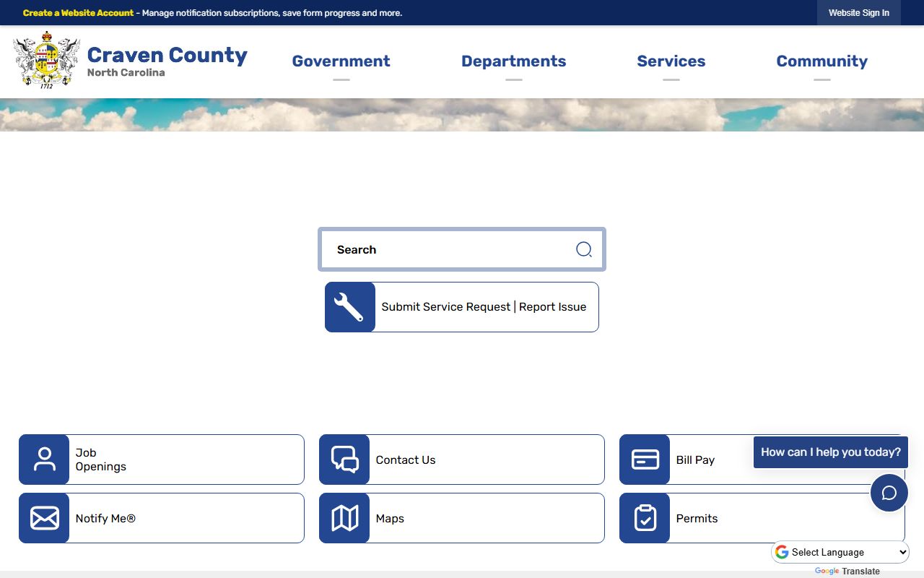Screen dimensions: 924x578
Task: Click the Craven County coat of arms logo
Action: (46, 60)
